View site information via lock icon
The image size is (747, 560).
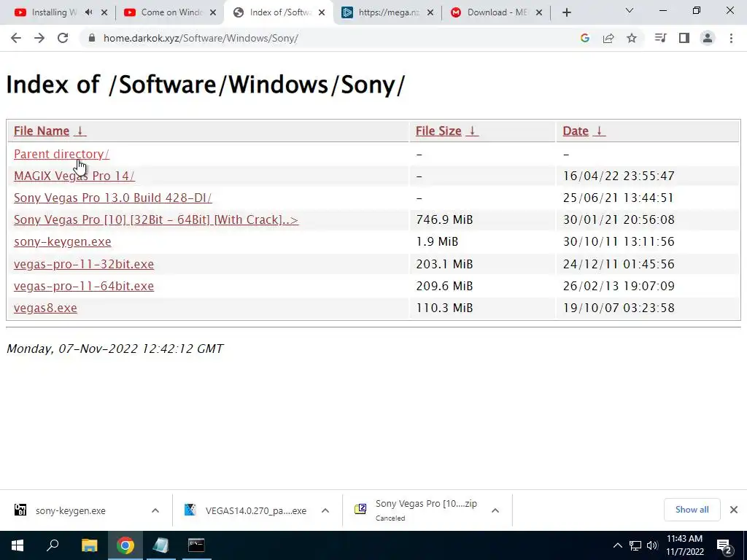(x=91, y=38)
